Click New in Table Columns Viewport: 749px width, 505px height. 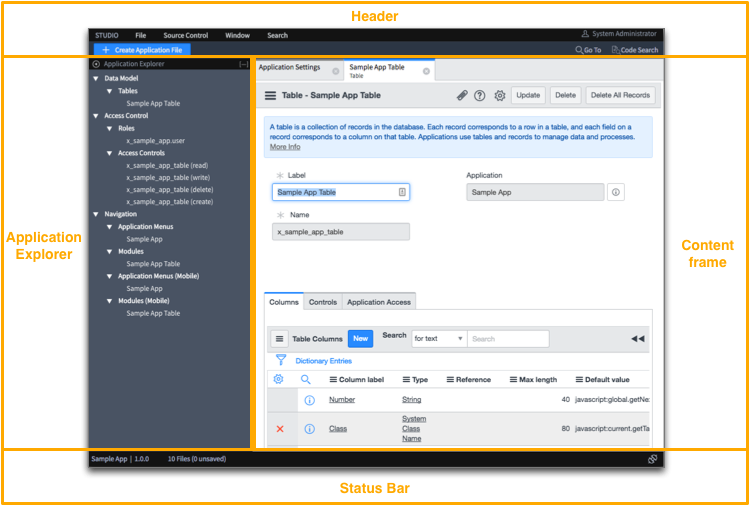coord(361,339)
